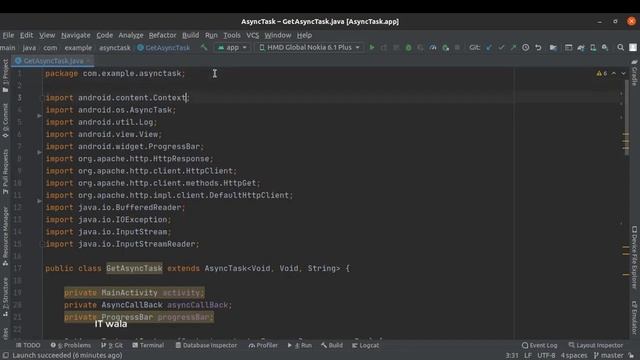The image size is (640, 360).
Task: Click the Git update project arrow icon
Action: tap(489, 48)
